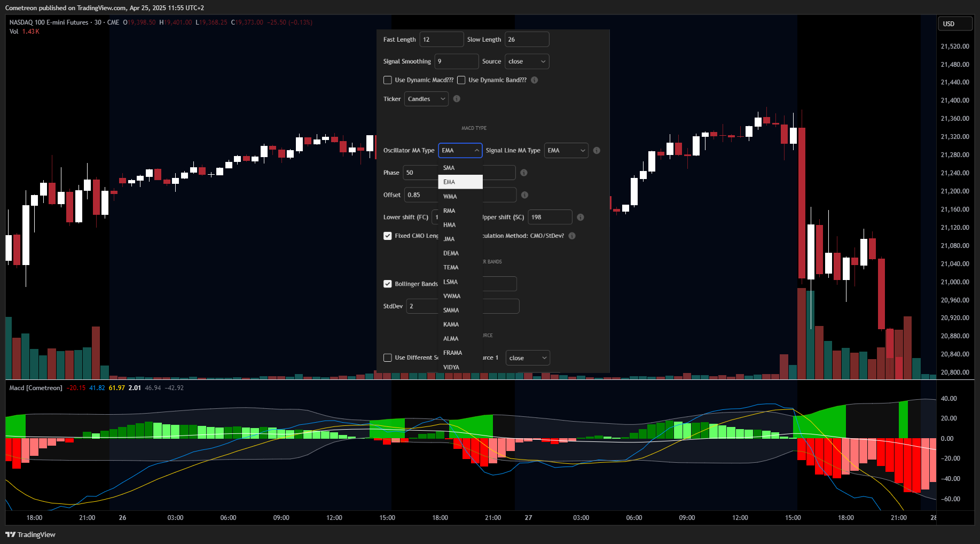Viewport: 980px width, 544px height.
Task: Click Signal Smoothing input field
Action: pos(457,61)
